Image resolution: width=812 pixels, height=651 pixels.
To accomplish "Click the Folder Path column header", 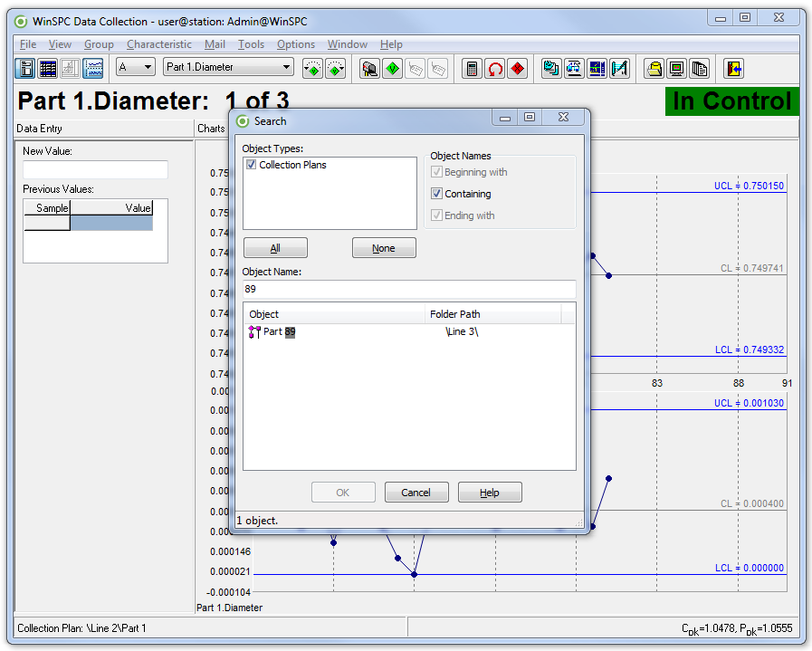I will click(x=493, y=314).
